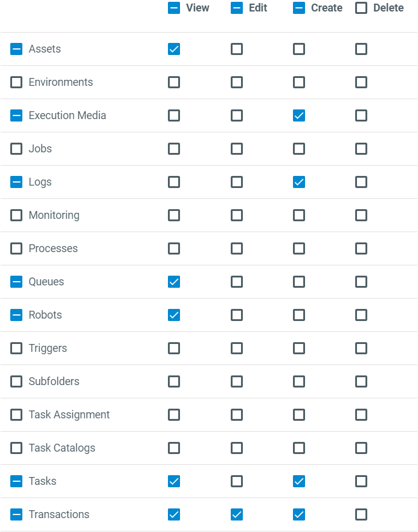Uncheck Create permission for Execution Media
The height and width of the screenshot is (532, 418).
pyautogui.click(x=299, y=115)
